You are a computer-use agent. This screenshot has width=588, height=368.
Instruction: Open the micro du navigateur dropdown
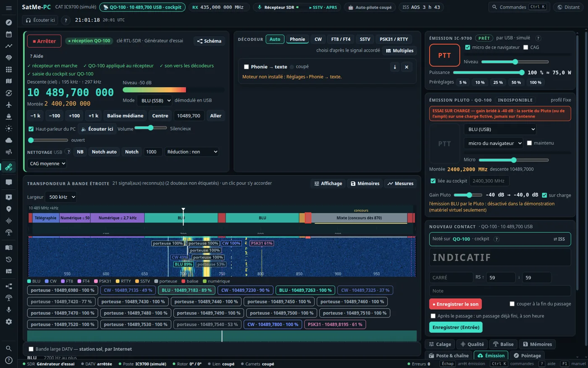tap(493, 143)
